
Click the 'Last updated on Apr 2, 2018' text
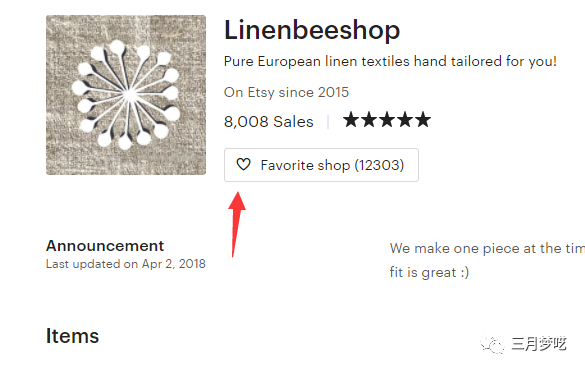(x=126, y=264)
